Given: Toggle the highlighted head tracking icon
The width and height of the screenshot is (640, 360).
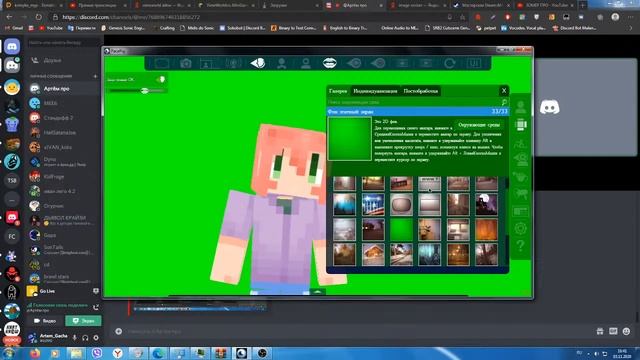Looking at the screenshot, I should click(x=258, y=63).
